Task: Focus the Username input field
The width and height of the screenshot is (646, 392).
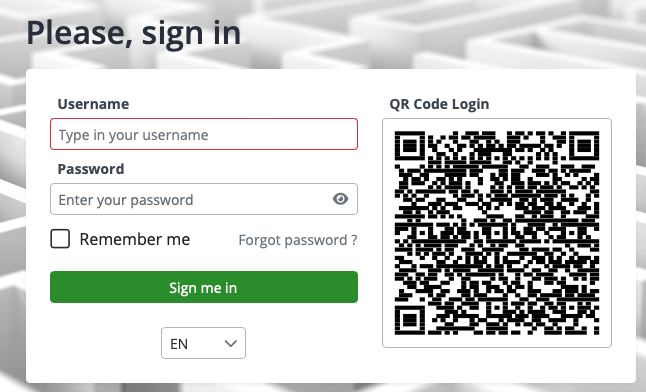Action: click(204, 134)
